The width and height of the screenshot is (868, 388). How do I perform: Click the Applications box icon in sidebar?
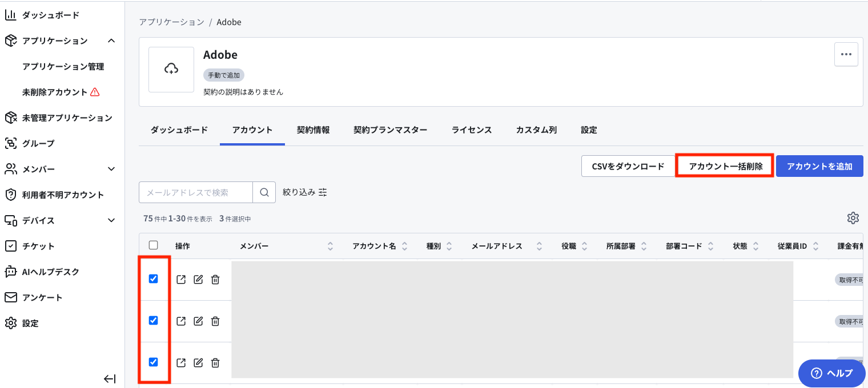point(10,41)
